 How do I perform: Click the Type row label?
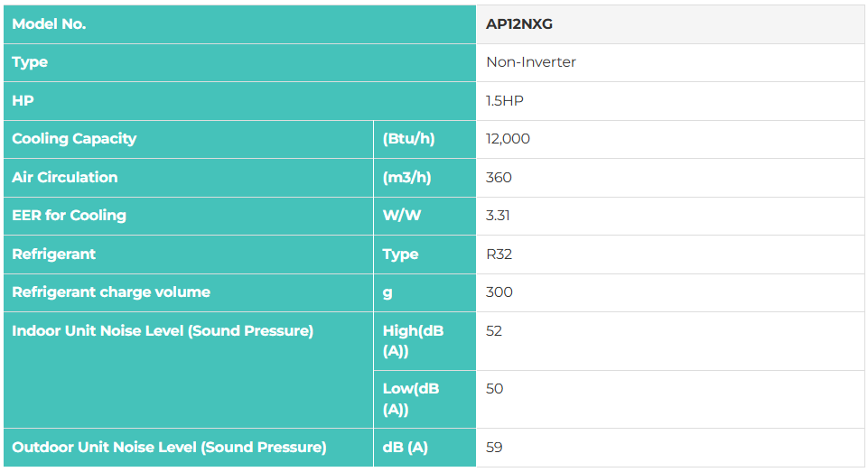point(30,62)
